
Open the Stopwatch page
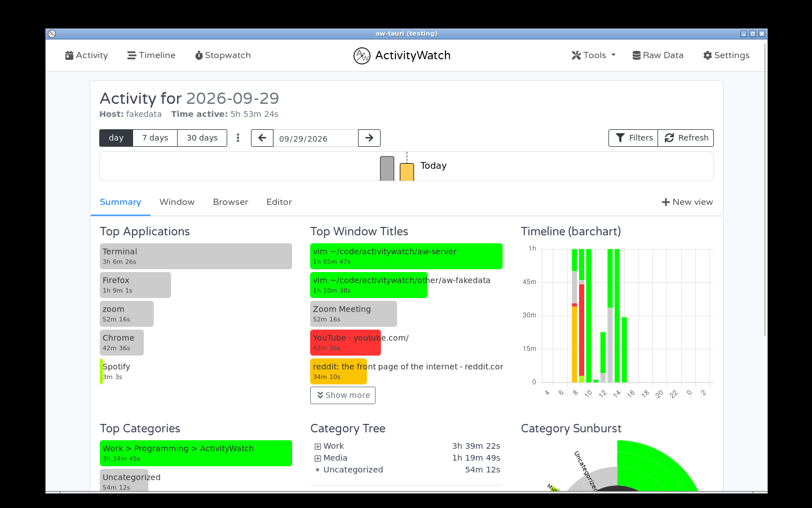coord(223,55)
